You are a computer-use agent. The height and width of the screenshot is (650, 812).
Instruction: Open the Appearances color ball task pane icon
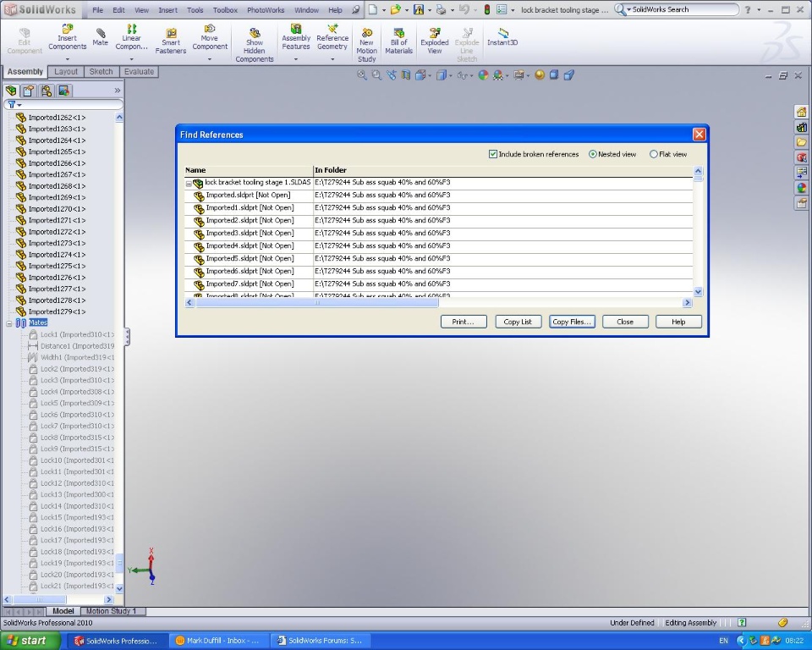[x=802, y=188]
